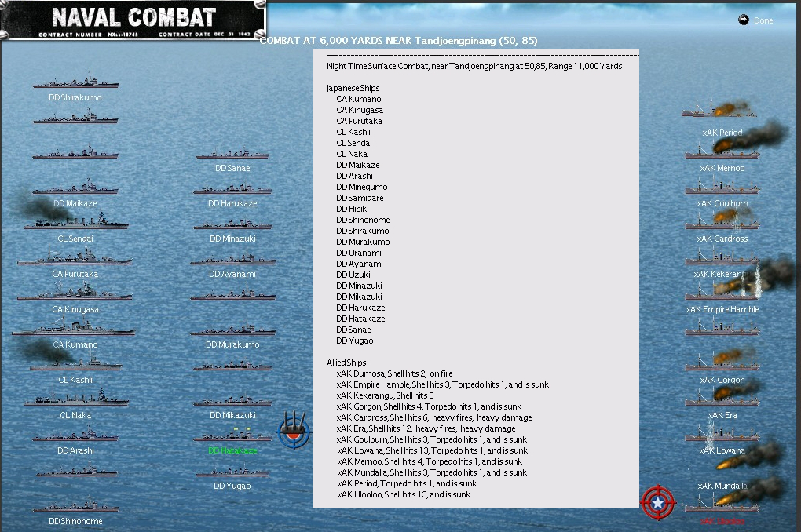Select the DD Yugao destroyer icon
The image size is (801, 532).
[232, 471]
